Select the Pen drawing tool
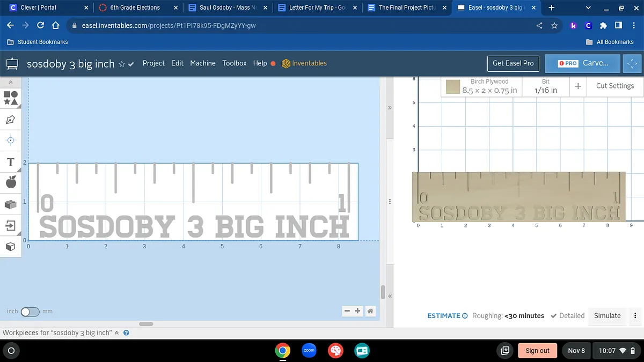Screen dimensions: 644x362 pos(11,119)
